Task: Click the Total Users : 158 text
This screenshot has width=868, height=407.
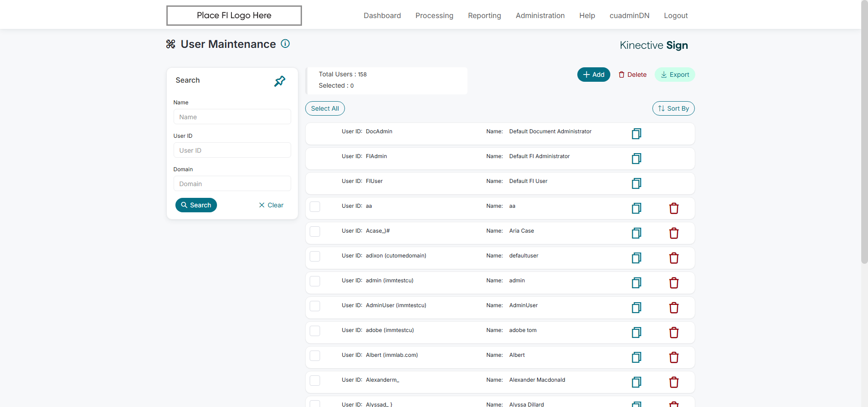Action: [x=343, y=74]
